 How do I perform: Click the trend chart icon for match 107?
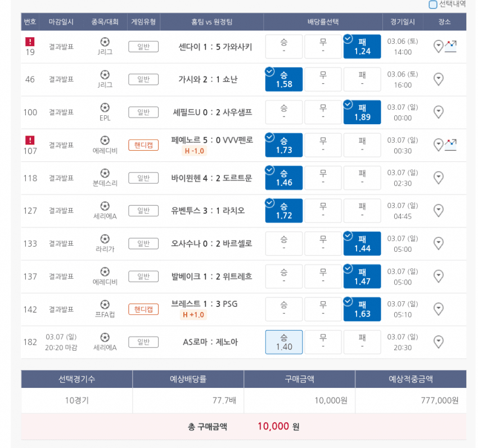450,144
